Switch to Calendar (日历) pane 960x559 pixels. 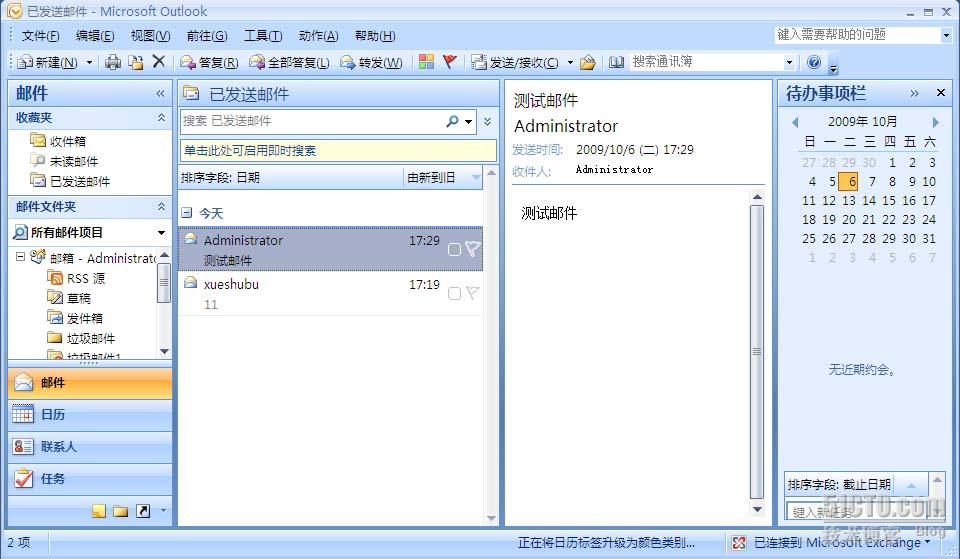[x=90, y=415]
